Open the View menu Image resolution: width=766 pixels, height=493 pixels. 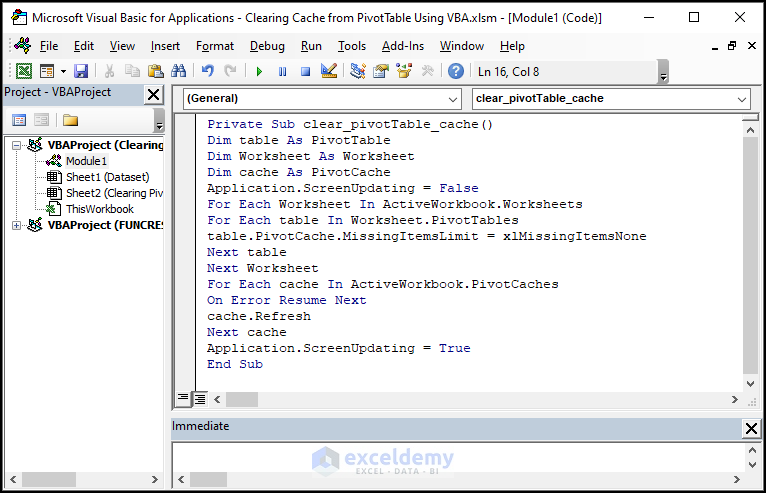pos(122,46)
